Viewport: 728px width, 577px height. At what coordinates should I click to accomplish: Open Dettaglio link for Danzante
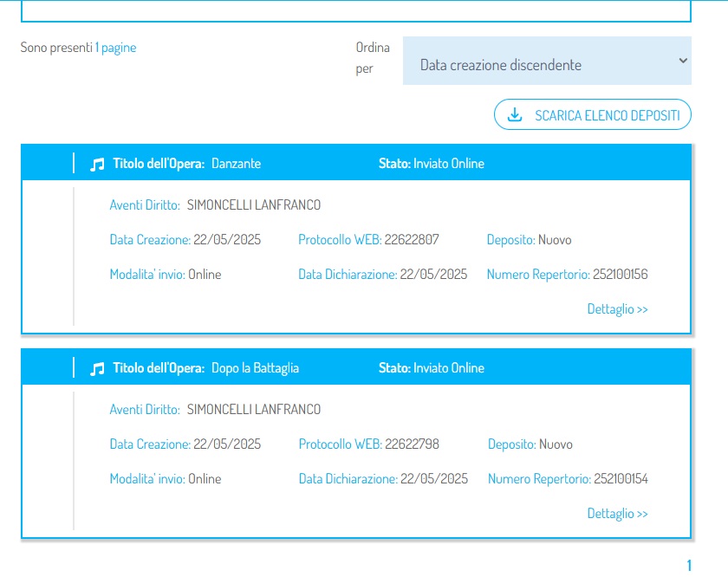tap(617, 309)
